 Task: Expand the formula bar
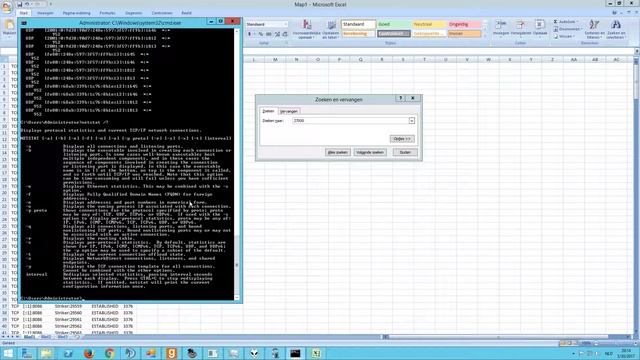pyautogui.click(x=637, y=51)
